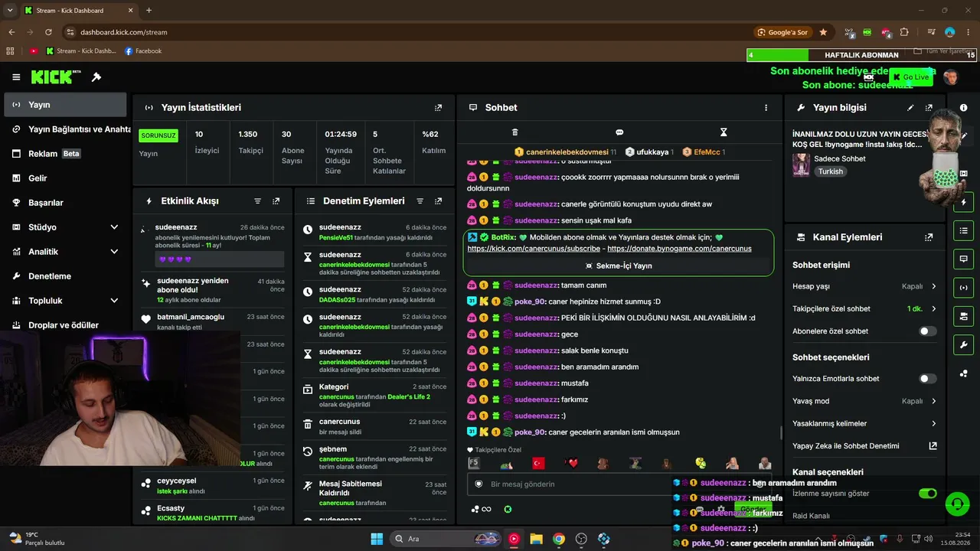Click the Windows Start button
The image size is (980, 551).
pos(377,539)
